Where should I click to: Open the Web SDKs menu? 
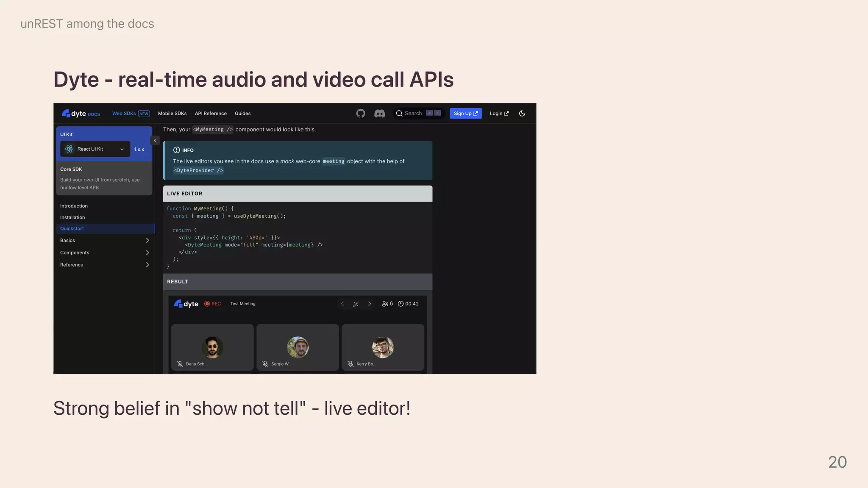tap(124, 114)
